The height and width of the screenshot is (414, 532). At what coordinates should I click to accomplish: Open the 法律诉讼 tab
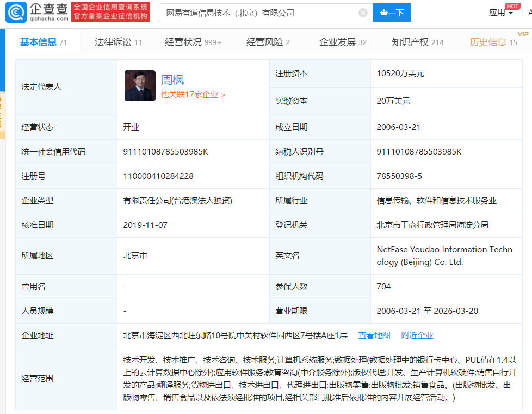117,42
